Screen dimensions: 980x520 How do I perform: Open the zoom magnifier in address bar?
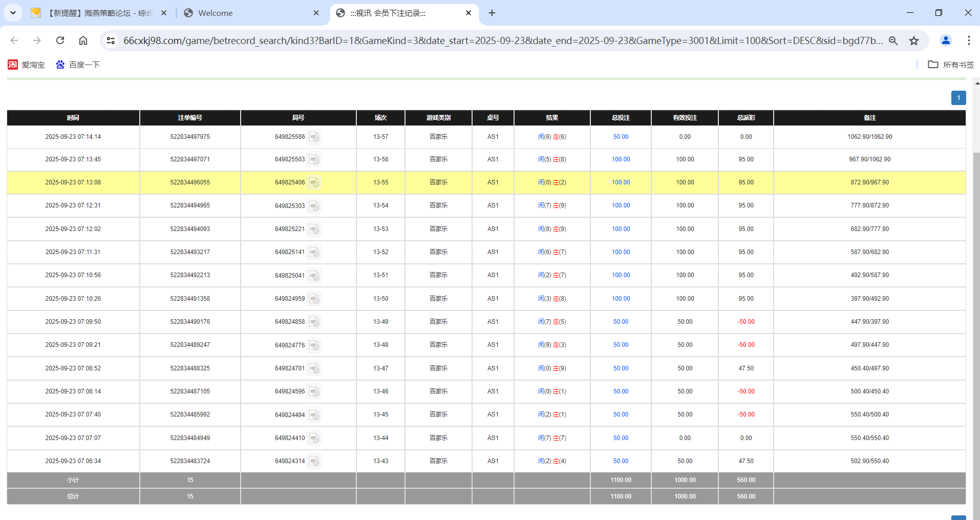tap(893, 40)
